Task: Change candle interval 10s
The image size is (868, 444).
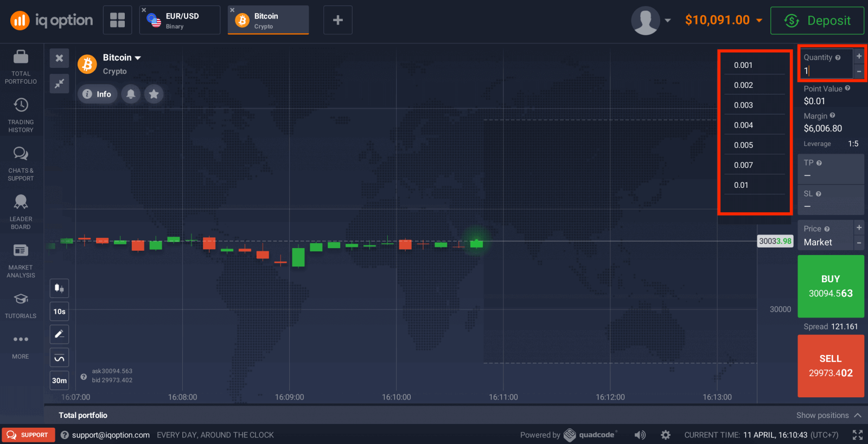Action: point(59,312)
